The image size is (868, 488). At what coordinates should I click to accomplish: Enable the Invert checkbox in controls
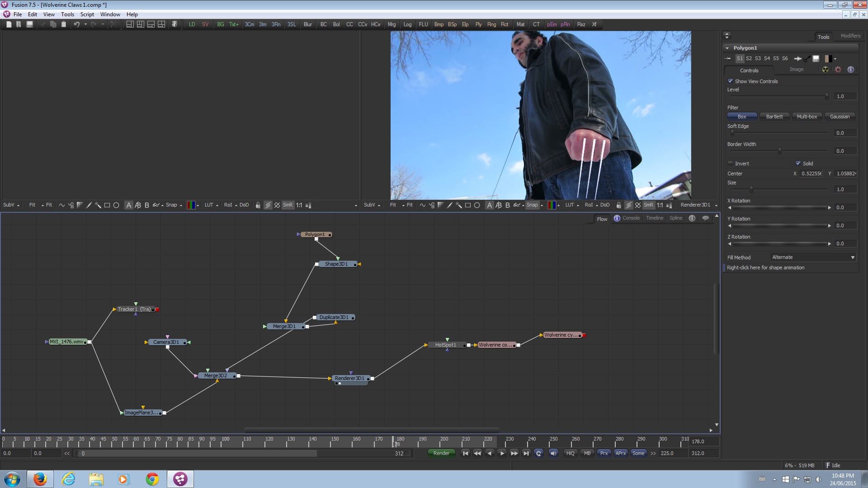[730, 163]
